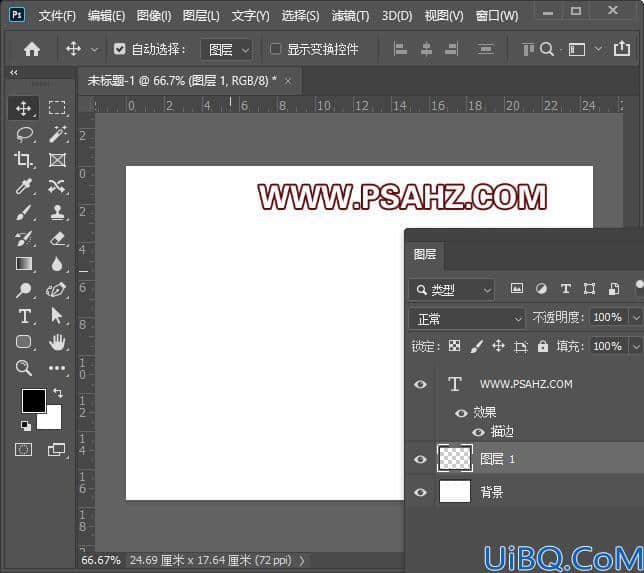Align horizontal centers in options bar
644x573 pixels.
pos(426,49)
